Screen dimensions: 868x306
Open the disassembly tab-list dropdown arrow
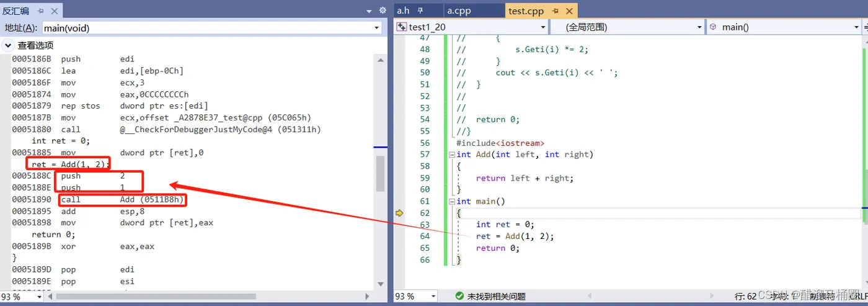370,11
